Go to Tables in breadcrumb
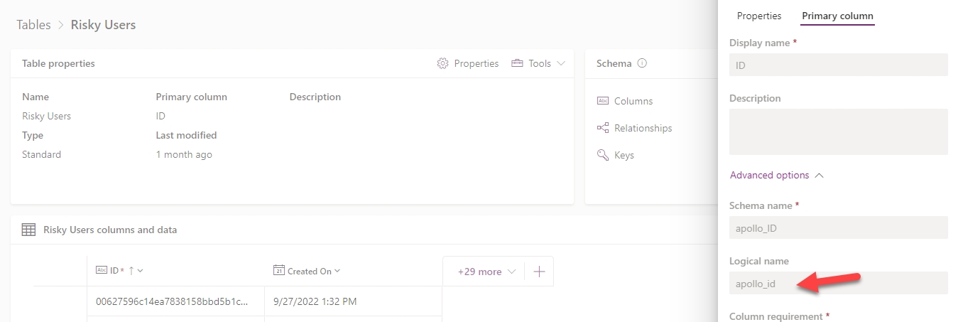 click(x=34, y=25)
